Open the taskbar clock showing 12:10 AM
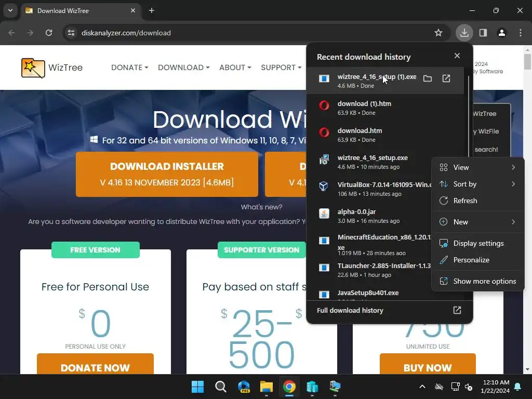The height and width of the screenshot is (399, 532). (495, 387)
